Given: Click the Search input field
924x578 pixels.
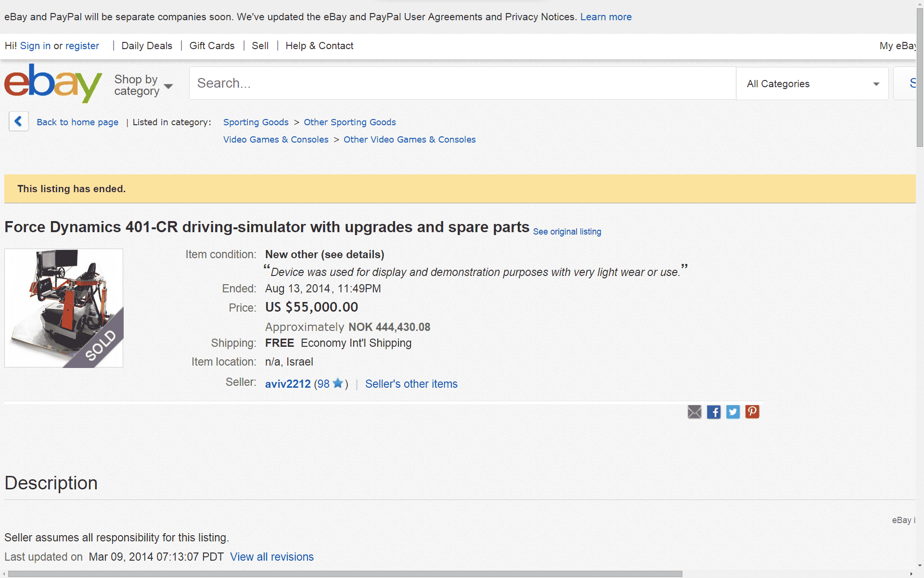Looking at the screenshot, I should point(462,83).
